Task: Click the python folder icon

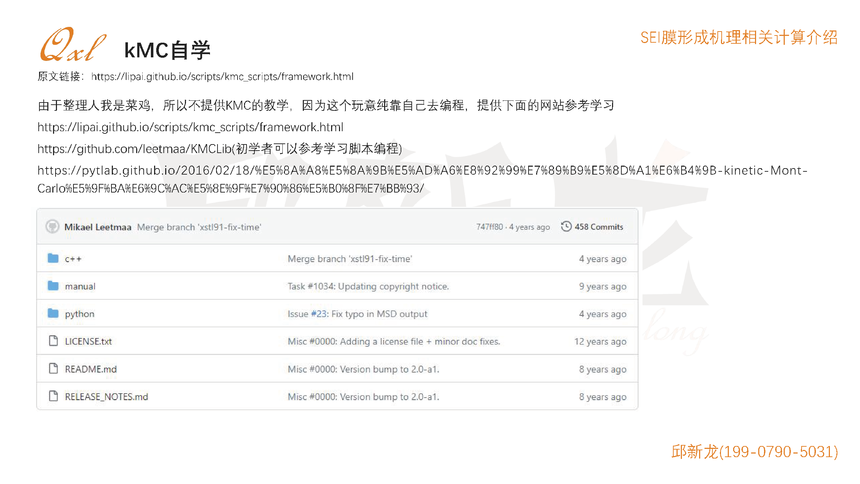Action: (x=53, y=314)
